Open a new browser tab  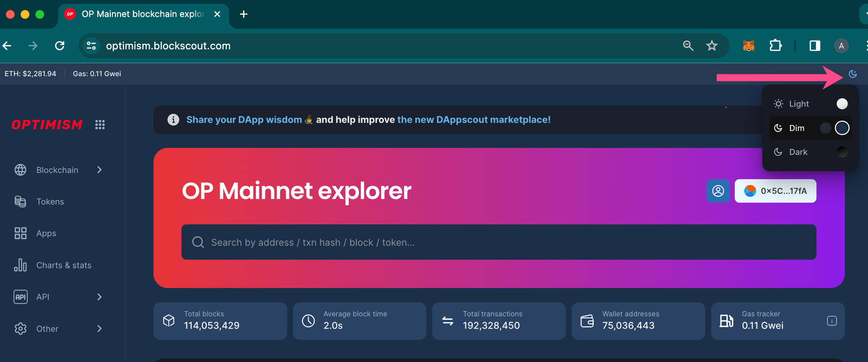coord(244,14)
